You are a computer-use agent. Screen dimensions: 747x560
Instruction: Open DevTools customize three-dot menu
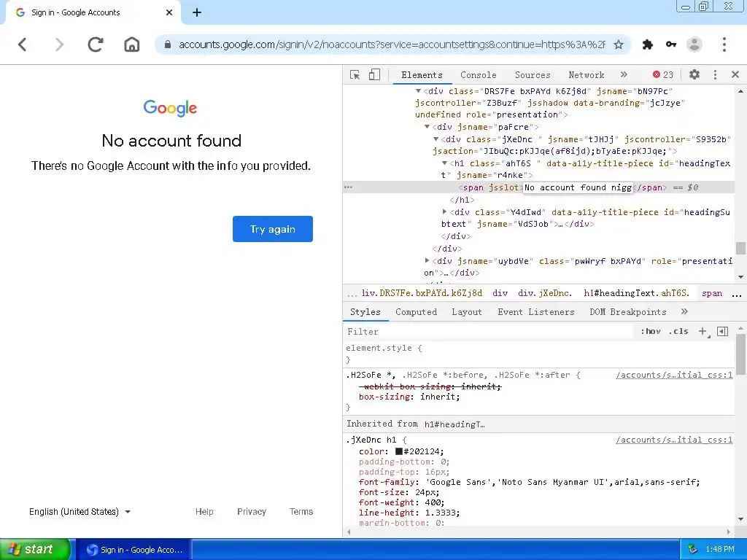(x=715, y=75)
